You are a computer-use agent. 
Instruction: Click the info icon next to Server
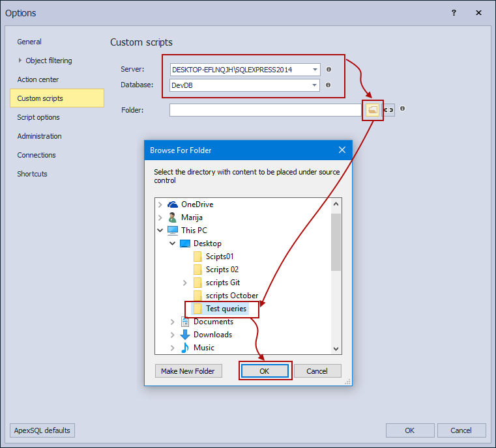(x=328, y=69)
